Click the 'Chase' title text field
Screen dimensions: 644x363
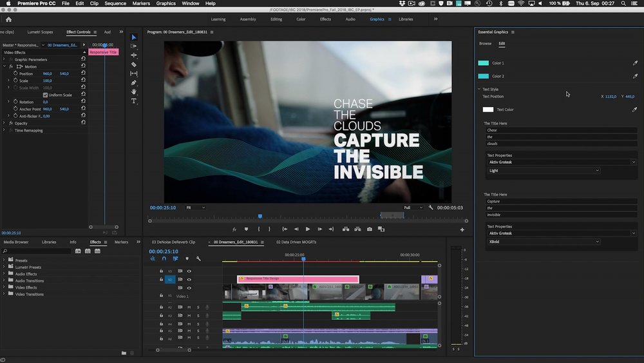(560, 130)
